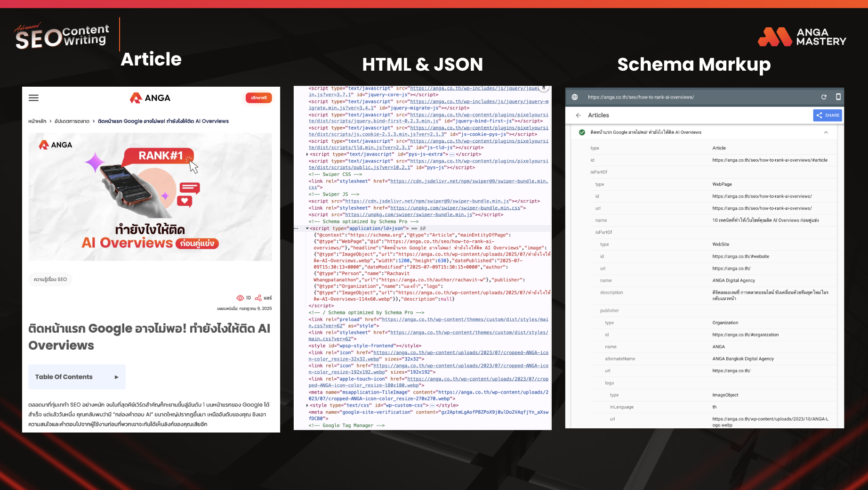This screenshot has height=490, width=868.
Task: Select the SEO category tag below the image
Action: [x=50, y=279]
